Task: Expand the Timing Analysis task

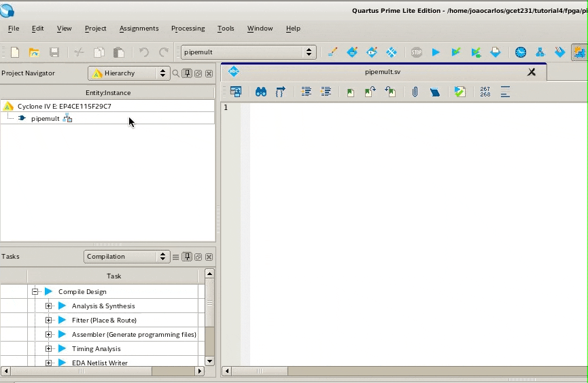Action: [x=48, y=348]
